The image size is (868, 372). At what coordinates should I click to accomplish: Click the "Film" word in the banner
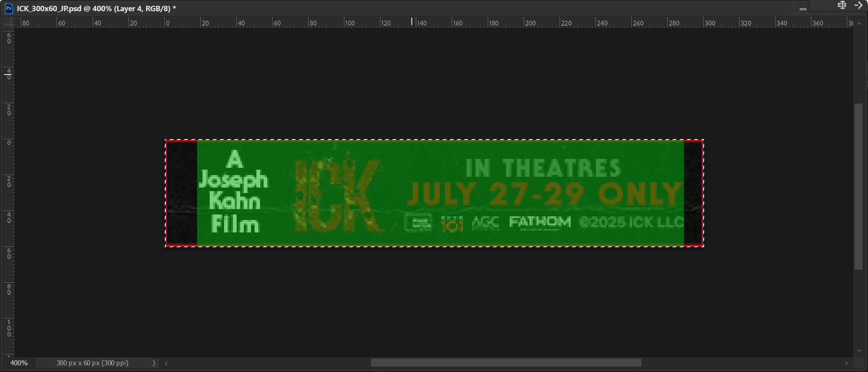(x=235, y=223)
